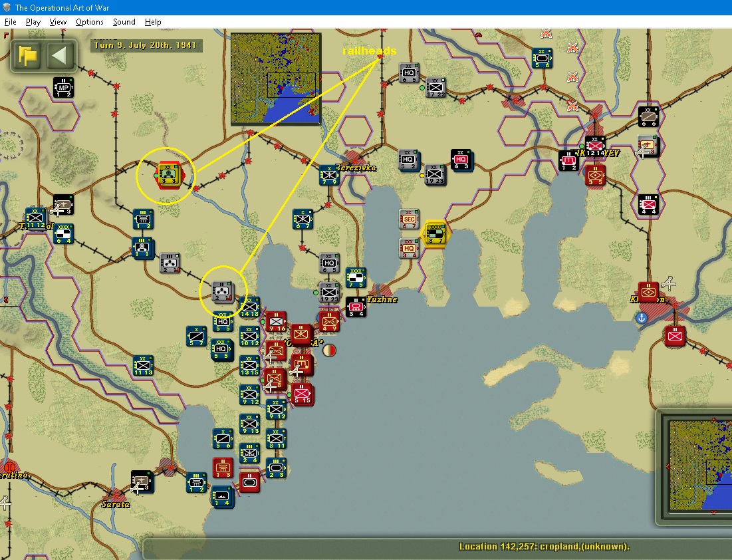Select the blue X unit 5-6

coord(223,438)
